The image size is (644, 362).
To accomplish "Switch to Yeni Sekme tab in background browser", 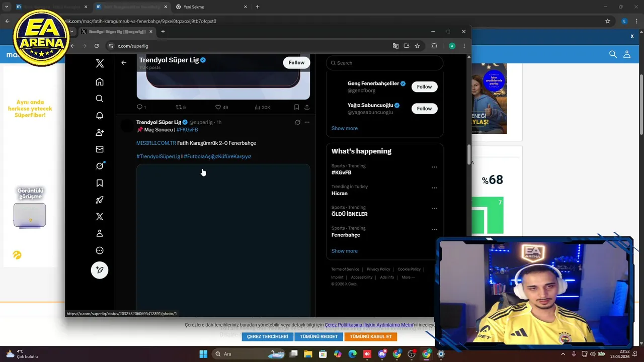I will click(x=211, y=7).
